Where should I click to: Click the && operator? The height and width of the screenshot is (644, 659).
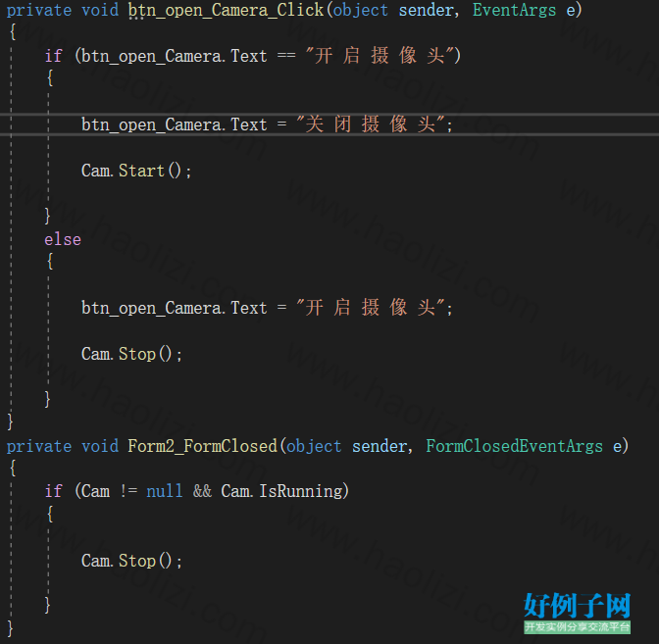(x=202, y=491)
